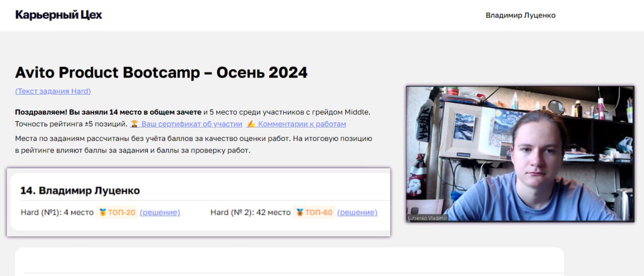
Task: Click the Lutsenko Vladimir name label on video
Action: click(x=427, y=218)
